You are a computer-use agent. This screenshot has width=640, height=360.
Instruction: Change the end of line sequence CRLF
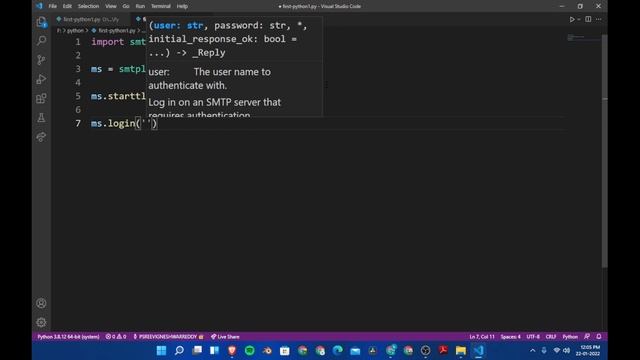click(x=551, y=337)
